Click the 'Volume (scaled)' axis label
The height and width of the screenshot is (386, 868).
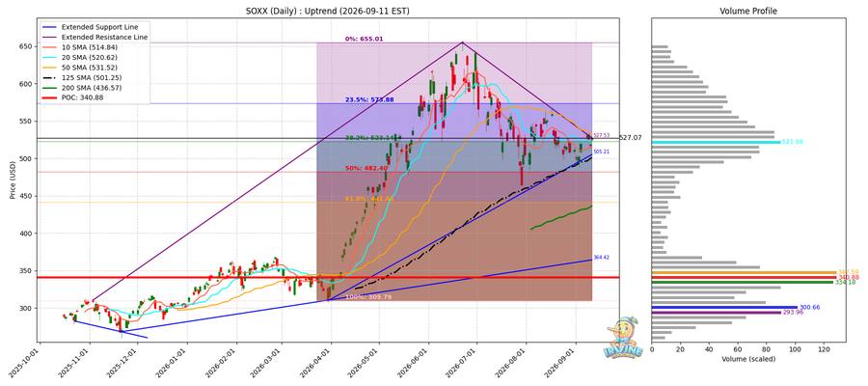coord(748,359)
